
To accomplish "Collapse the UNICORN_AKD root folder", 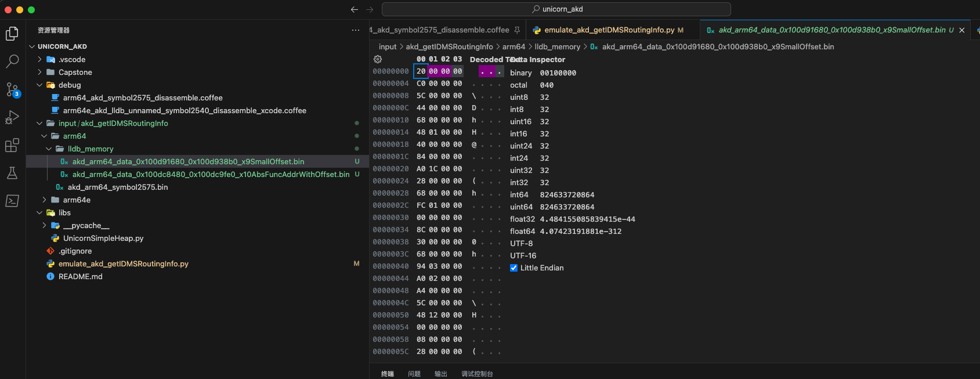I will click(32, 46).
